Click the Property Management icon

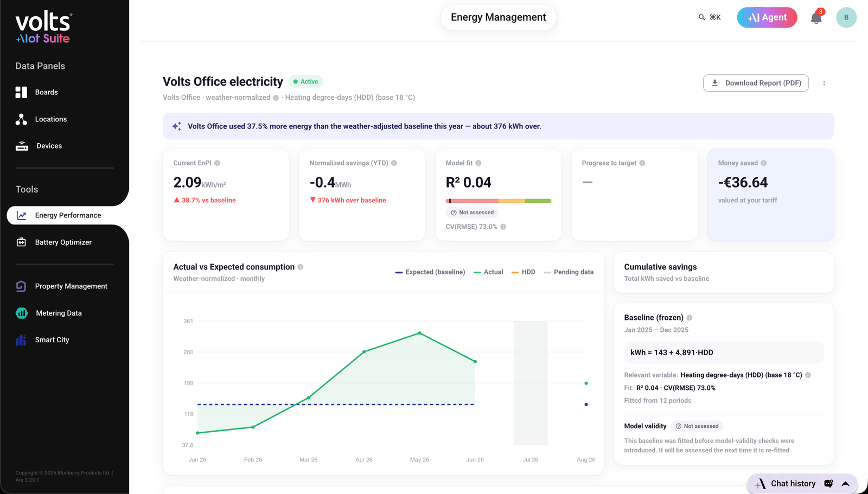pos(21,286)
